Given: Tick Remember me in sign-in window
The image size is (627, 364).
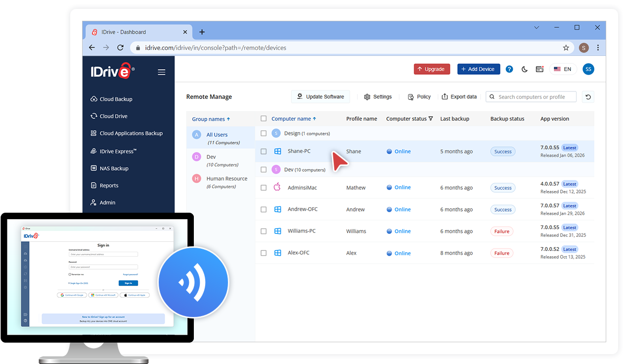Looking at the screenshot, I should pos(70,274).
